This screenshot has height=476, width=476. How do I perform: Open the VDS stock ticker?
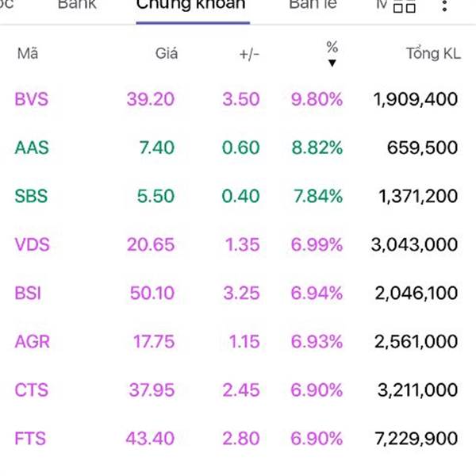pyautogui.click(x=32, y=244)
